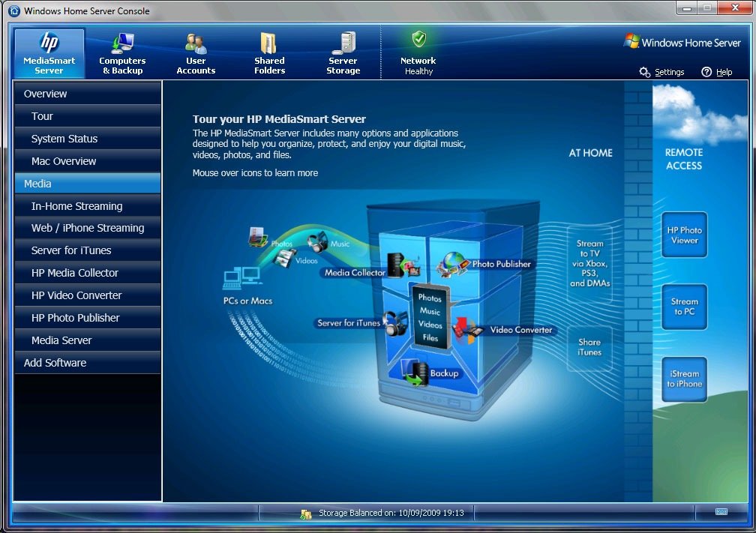Select the Media section in the sidebar
Screen dimensions: 756x533
pyautogui.click(x=88, y=184)
